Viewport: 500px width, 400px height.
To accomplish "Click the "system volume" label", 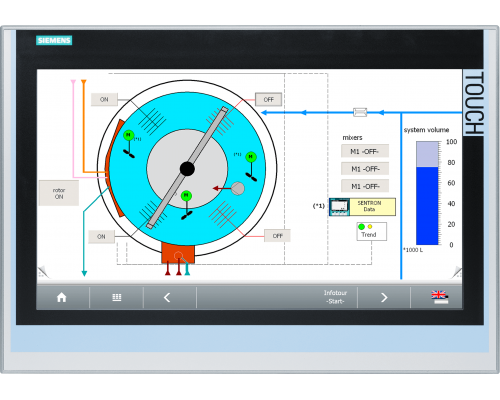I will click(x=426, y=130).
